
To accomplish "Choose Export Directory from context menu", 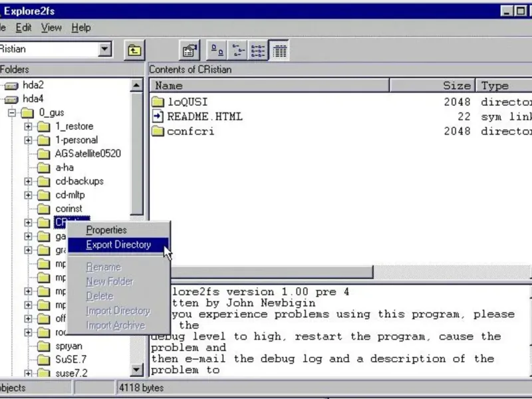I will 118,245.
